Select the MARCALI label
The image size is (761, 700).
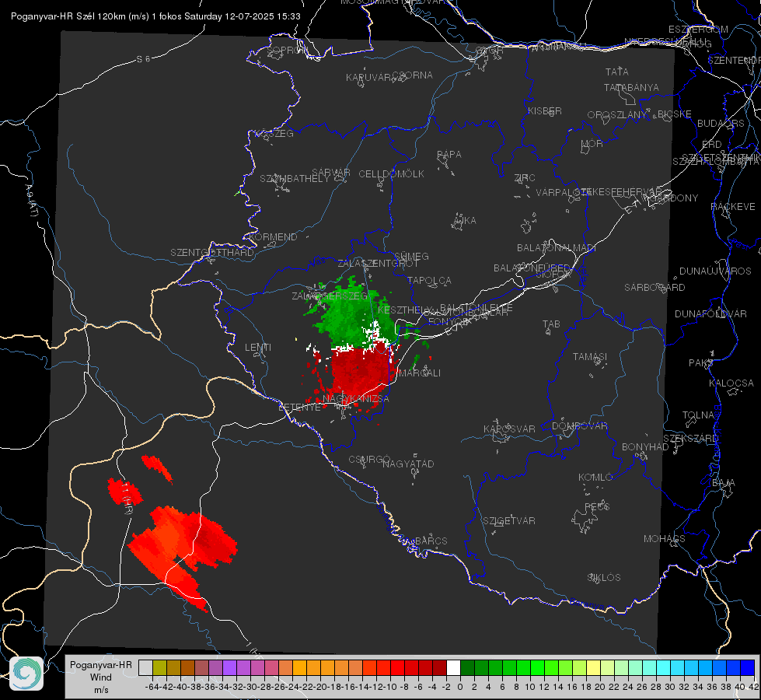click(x=419, y=373)
